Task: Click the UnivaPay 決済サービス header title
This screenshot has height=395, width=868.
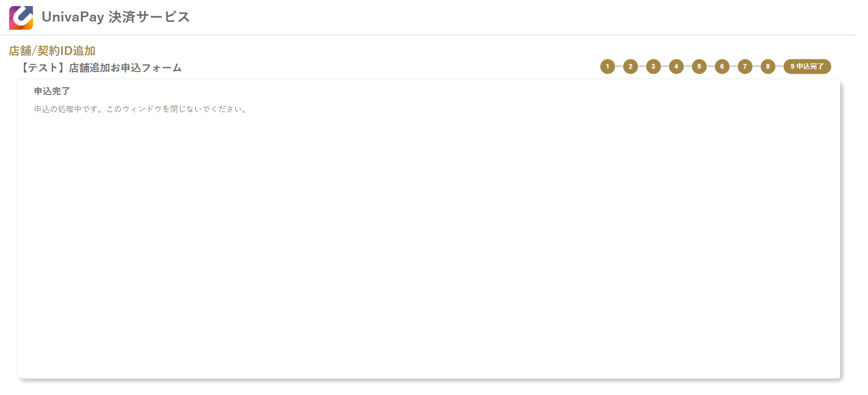Action: coord(115,17)
